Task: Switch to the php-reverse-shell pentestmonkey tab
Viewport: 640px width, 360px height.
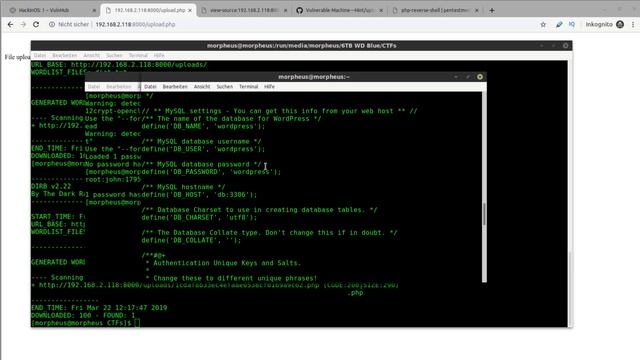Action: pyautogui.click(x=434, y=10)
